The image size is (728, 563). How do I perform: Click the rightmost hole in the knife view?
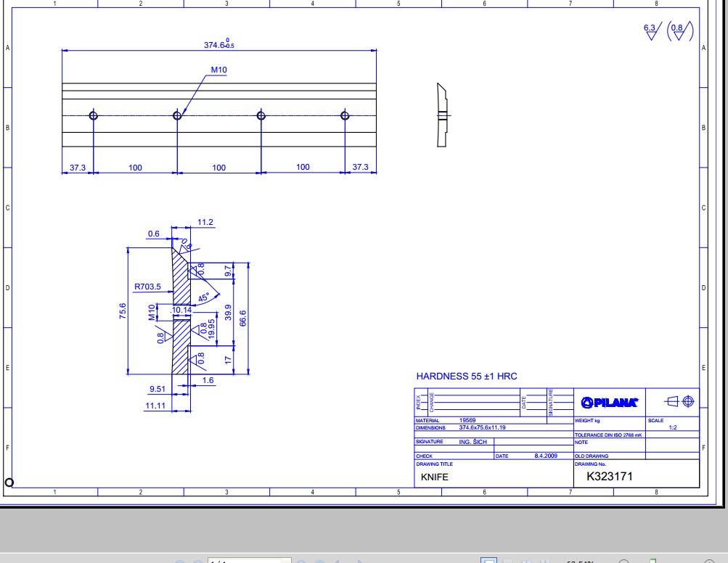[345, 115]
